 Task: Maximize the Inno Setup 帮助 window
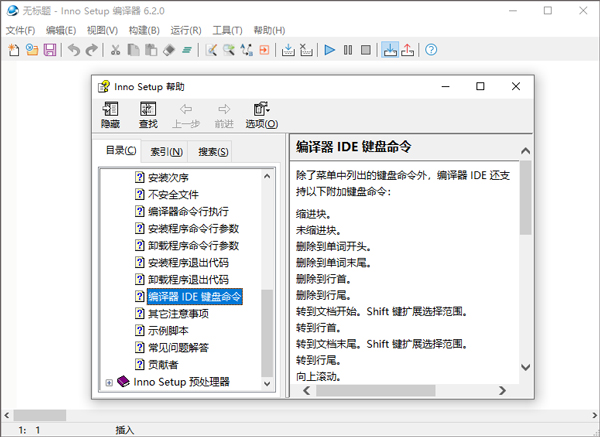(480, 86)
